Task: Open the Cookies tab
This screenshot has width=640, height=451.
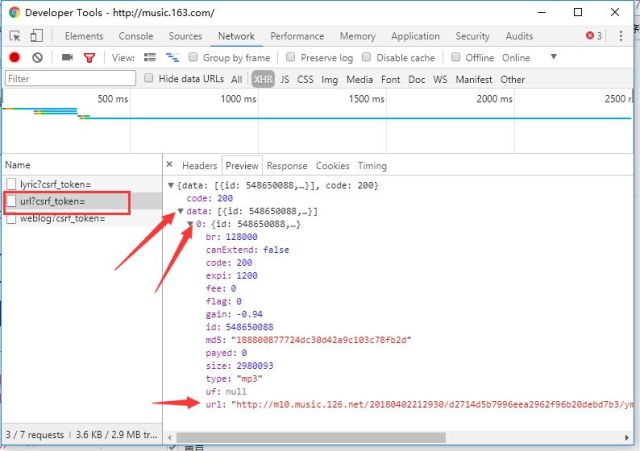Action: [333, 166]
